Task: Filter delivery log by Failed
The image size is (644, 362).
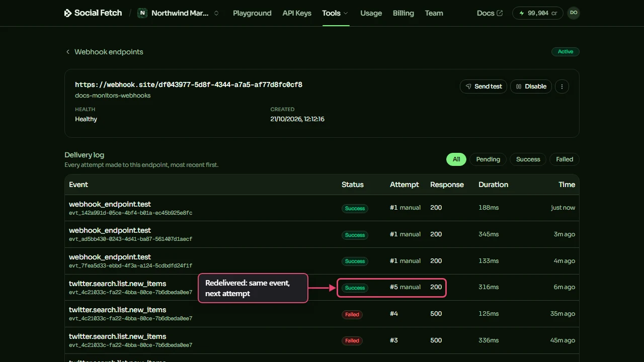Action: (565, 159)
